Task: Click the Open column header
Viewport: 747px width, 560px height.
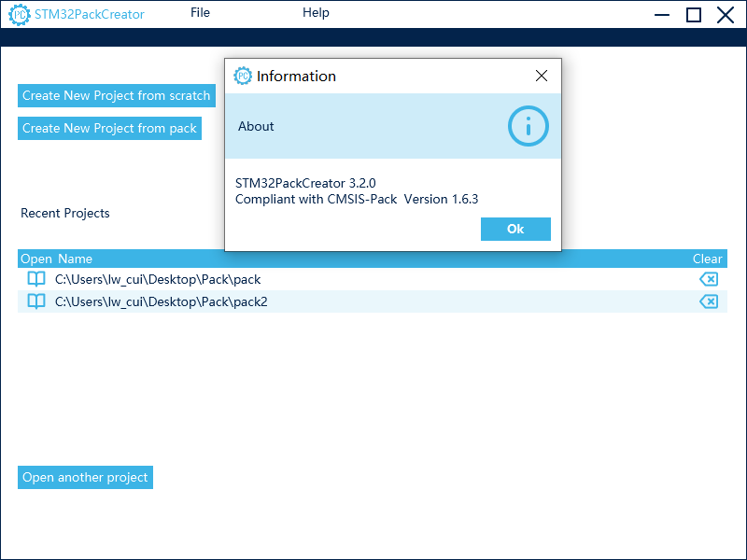Action: point(36,259)
